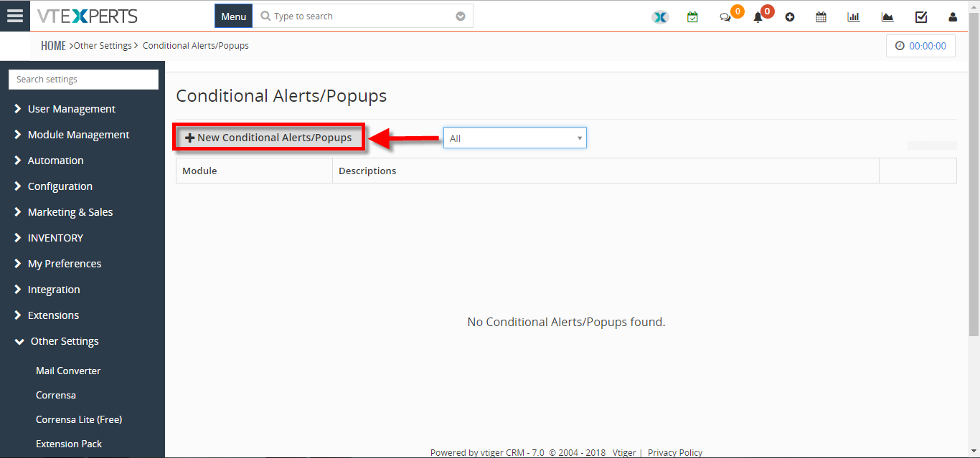Click the Search settings input field
This screenshot has width=980, height=458.
[83, 80]
